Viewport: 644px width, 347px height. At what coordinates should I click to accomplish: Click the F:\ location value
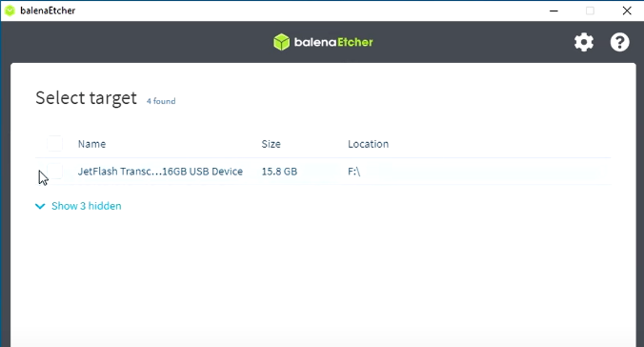354,171
